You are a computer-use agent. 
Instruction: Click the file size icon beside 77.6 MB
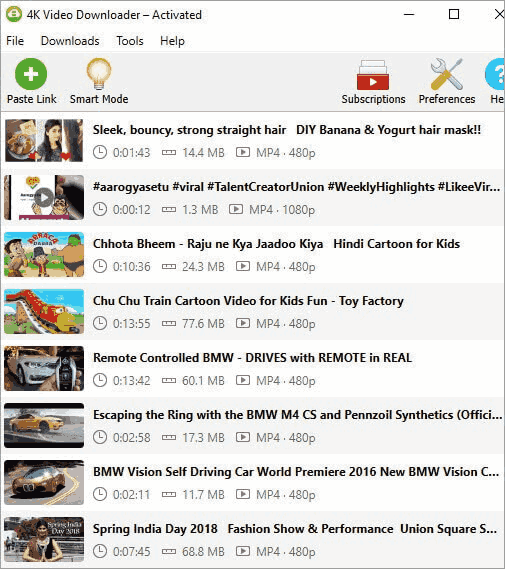pos(169,324)
